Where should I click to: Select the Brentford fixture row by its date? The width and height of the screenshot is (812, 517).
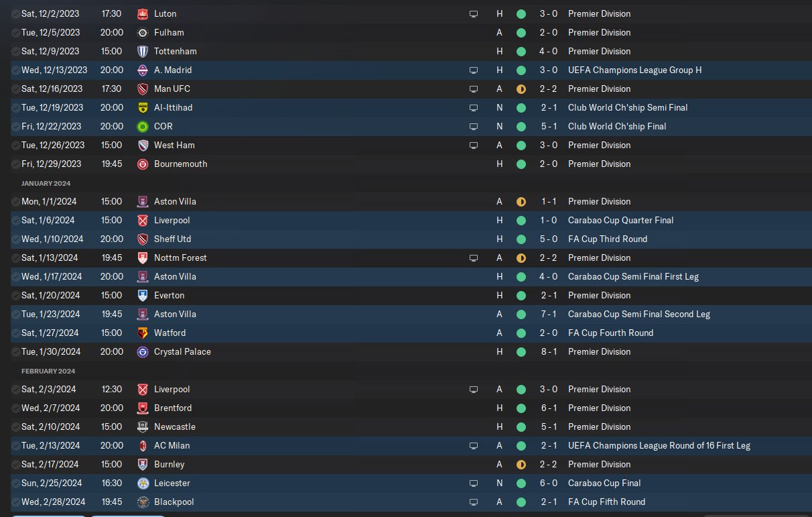51,408
